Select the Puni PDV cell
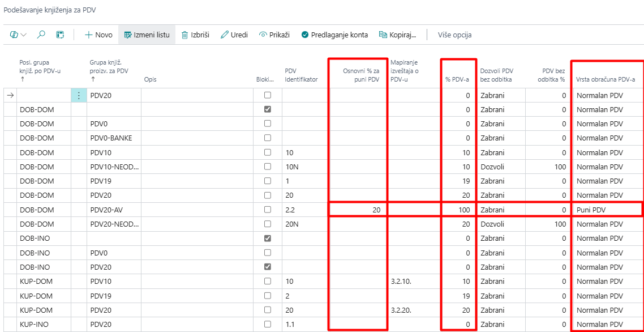644x332 pixels. tap(606, 210)
